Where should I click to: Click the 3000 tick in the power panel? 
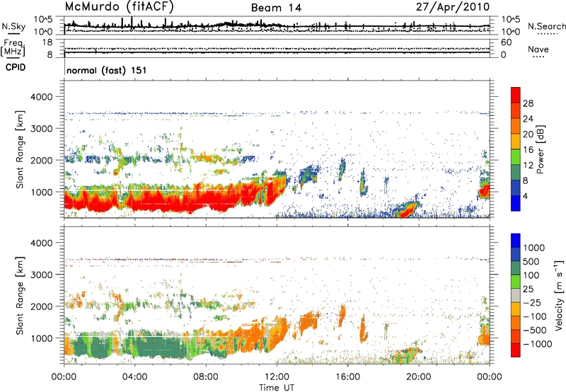(x=42, y=129)
